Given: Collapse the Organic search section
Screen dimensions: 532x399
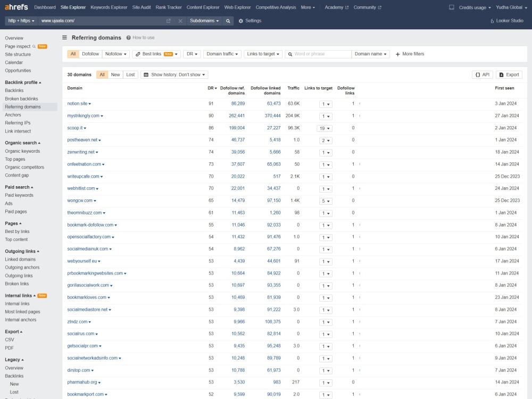Looking at the screenshot, I should coord(22,143).
